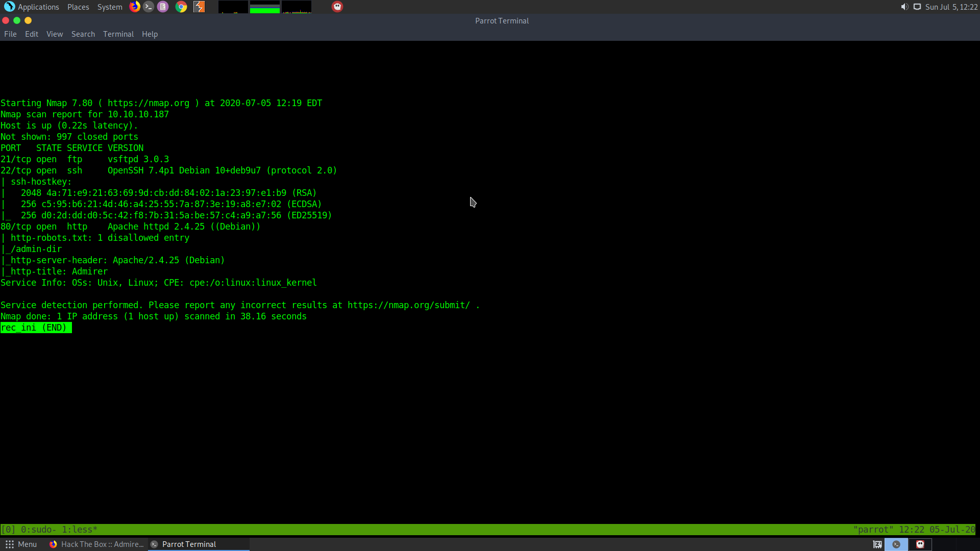Click the sleeping memory icon in bottom tray
The image size is (980, 551).
coord(877,544)
